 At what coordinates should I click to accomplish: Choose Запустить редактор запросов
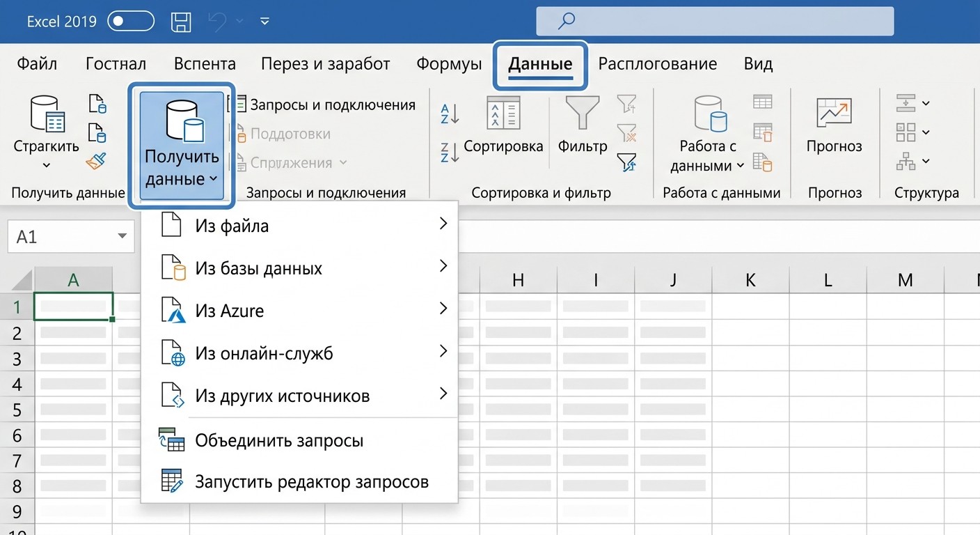(299, 481)
